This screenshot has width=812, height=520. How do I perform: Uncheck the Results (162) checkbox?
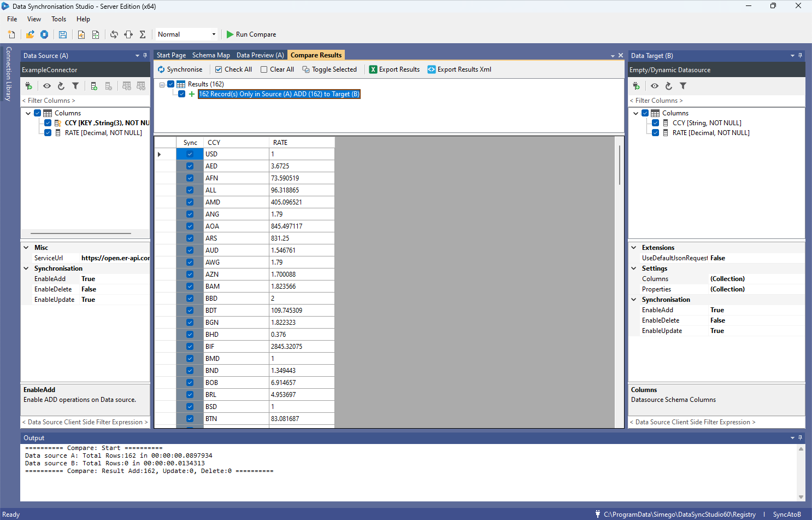click(171, 84)
